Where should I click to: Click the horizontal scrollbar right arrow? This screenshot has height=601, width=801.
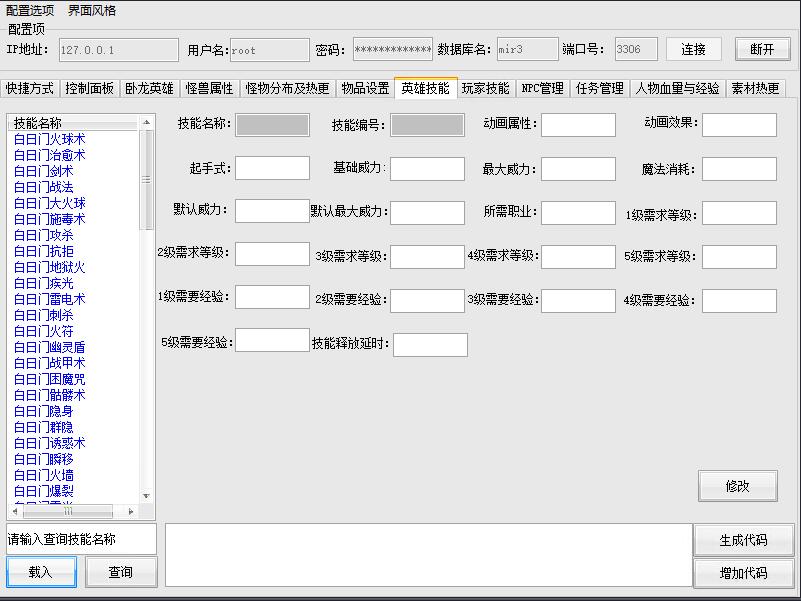click(x=132, y=511)
